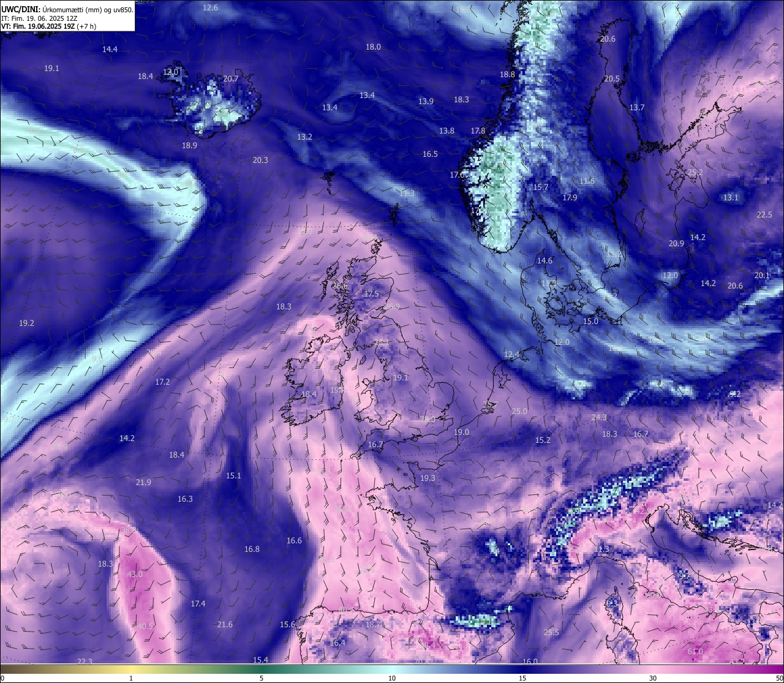
Task: Click the 17.5 value over Scotland
Action: point(371,293)
